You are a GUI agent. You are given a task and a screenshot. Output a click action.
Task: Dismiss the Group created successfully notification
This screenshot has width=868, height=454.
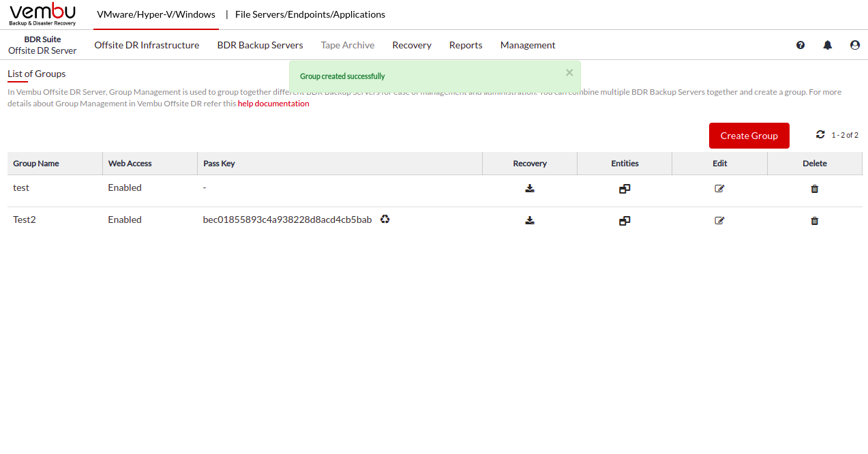(x=569, y=72)
